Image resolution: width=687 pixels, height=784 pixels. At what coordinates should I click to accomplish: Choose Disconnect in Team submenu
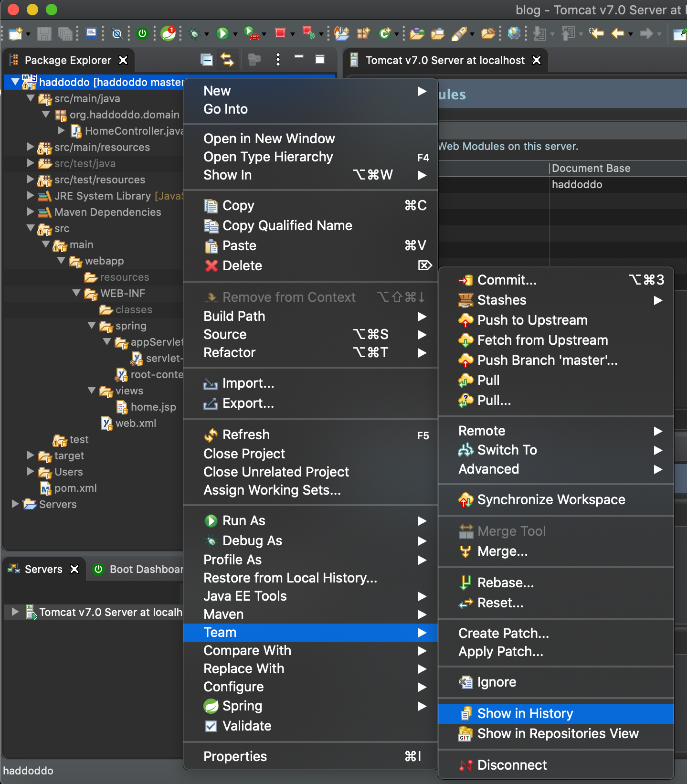coord(556,765)
